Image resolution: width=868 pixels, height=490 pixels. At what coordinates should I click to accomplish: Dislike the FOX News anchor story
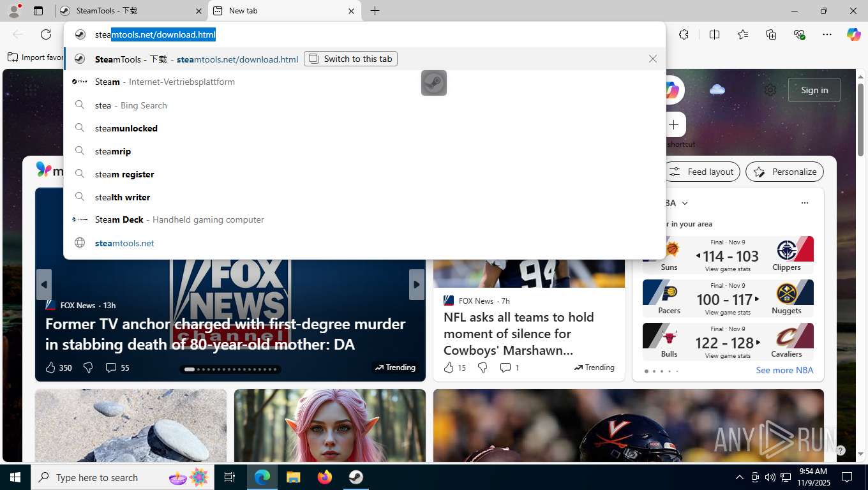89,367
